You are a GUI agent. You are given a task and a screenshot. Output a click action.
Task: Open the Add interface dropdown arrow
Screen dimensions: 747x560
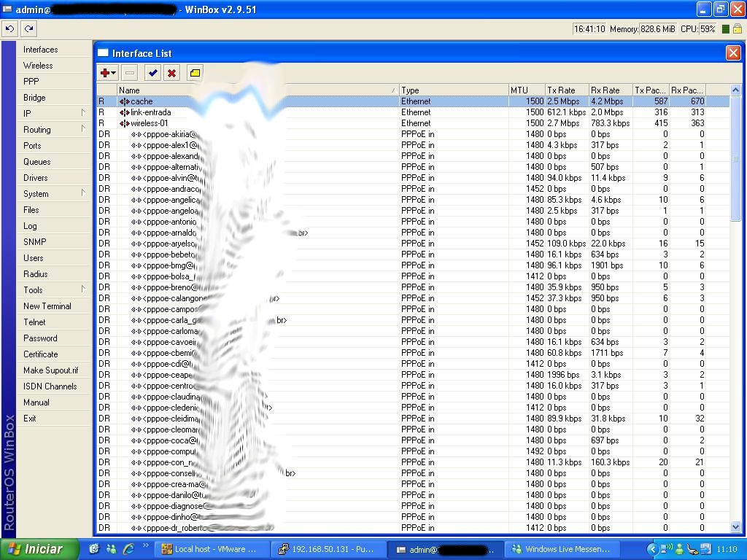tap(114, 73)
